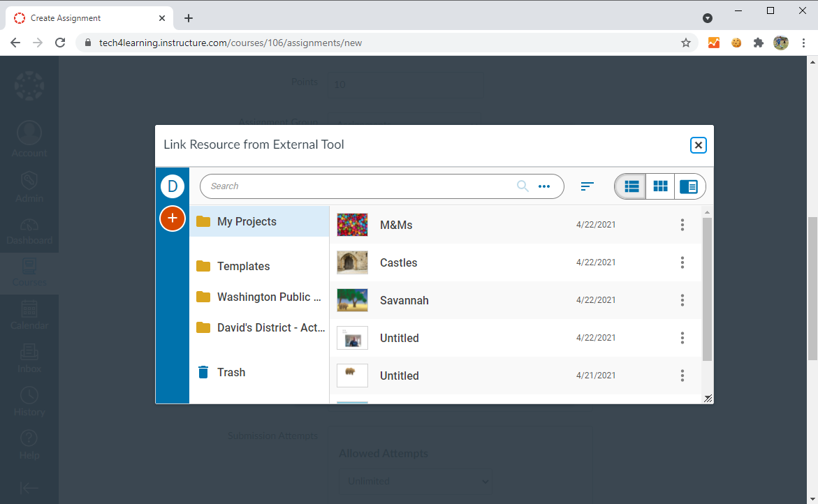818x504 pixels.
Task: Click the orange plus create button
Action: coord(173,218)
